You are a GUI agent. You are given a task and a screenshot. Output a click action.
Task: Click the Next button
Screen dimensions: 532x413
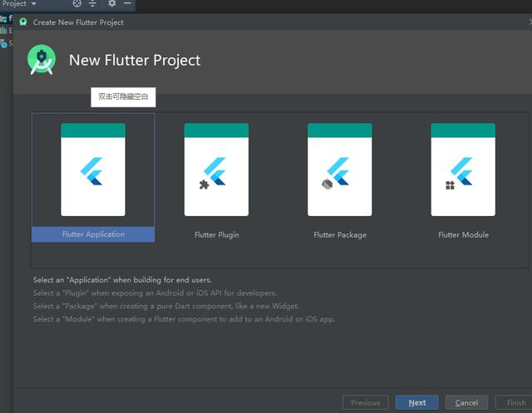(x=417, y=402)
